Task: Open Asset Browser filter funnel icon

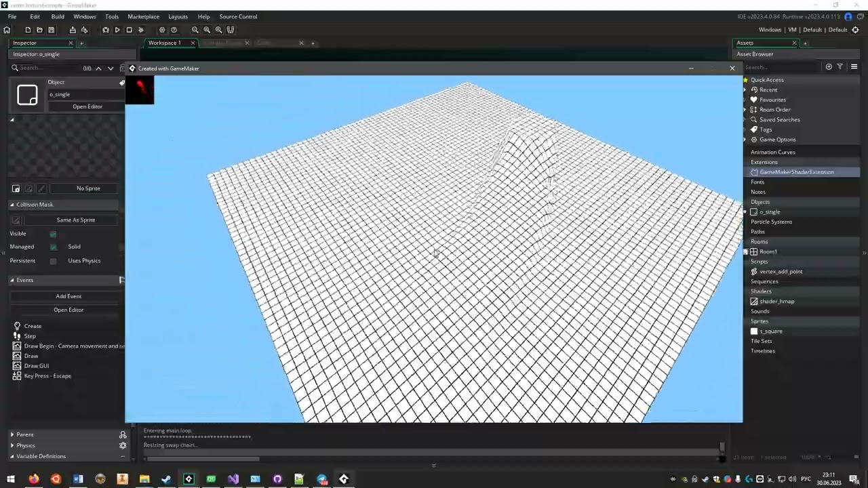Action: click(840, 66)
